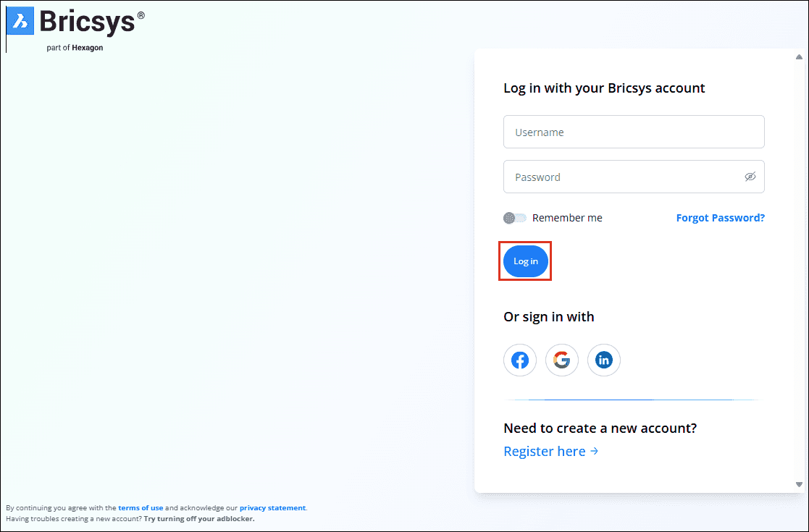Click the blue Bricsys logo icon
This screenshot has height=532, width=809.
pyautogui.click(x=20, y=22)
